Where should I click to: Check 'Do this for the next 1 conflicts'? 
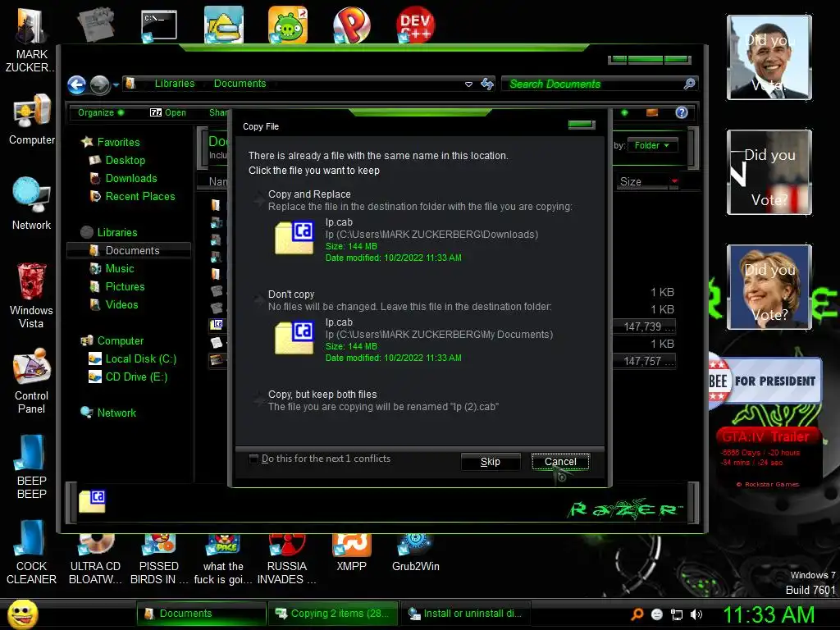[254, 459]
